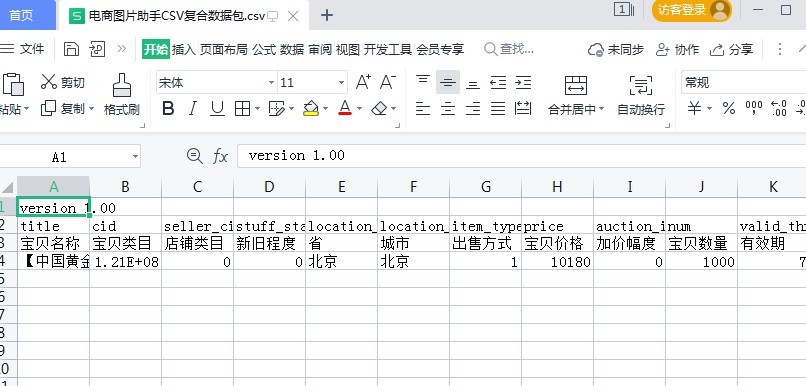The height and width of the screenshot is (386, 806).
Task: Apply currency format with ¥ icon
Action: pyautogui.click(x=694, y=108)
